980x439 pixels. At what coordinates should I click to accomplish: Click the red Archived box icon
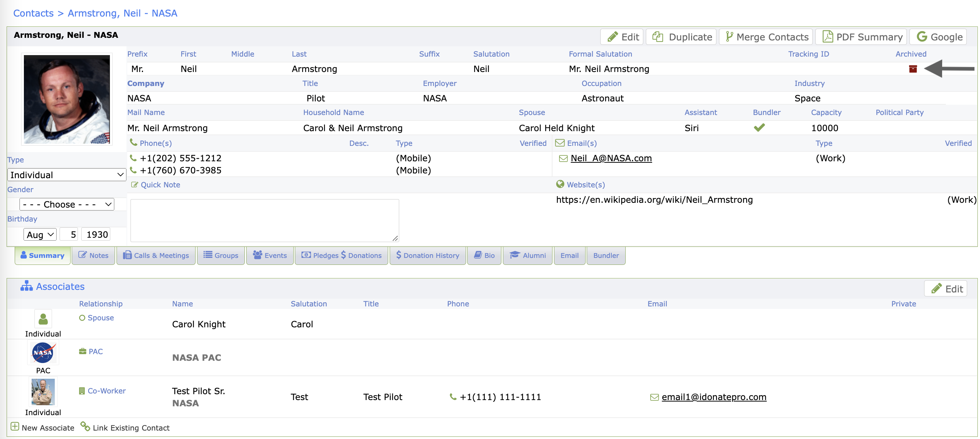click(913, 69)
